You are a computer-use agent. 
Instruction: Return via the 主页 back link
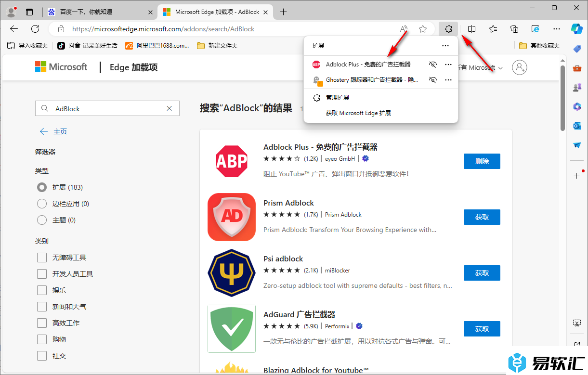point(53,131)
